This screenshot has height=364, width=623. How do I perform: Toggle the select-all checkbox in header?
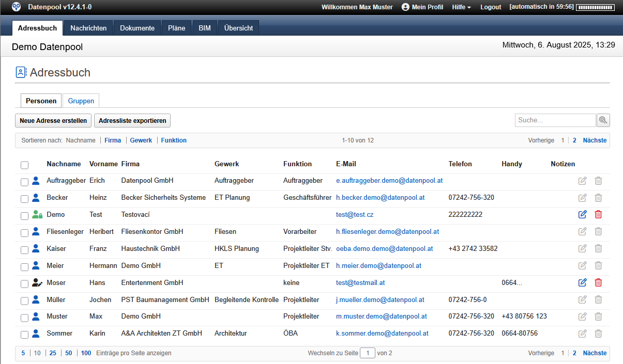(25, 165)
